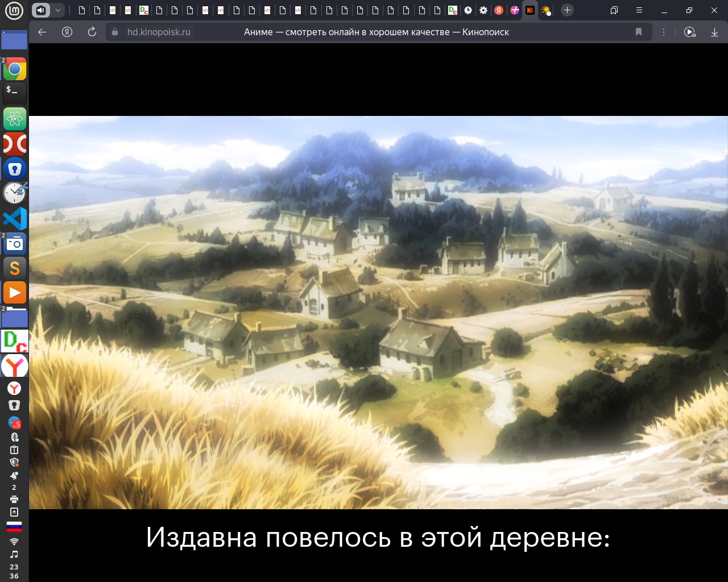Open the grey keyhole tray icon
This screenshot has height=582, width=728.
(x=14, y=405)
